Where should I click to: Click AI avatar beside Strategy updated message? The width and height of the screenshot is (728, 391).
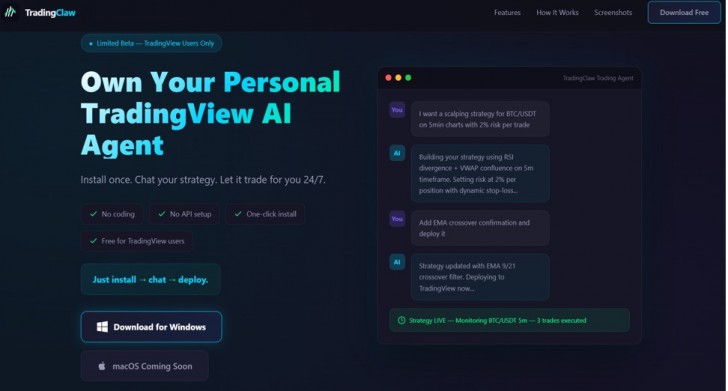397,262
